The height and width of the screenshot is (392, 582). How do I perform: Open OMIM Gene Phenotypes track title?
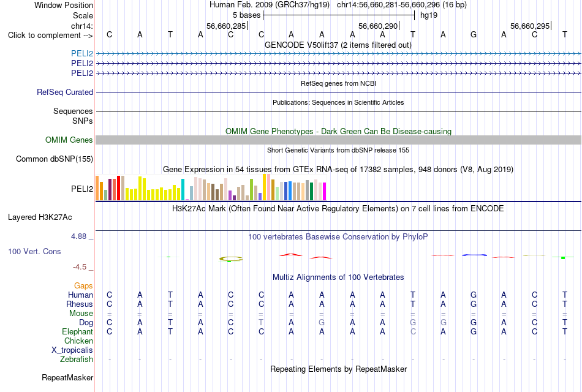point(338,132)
